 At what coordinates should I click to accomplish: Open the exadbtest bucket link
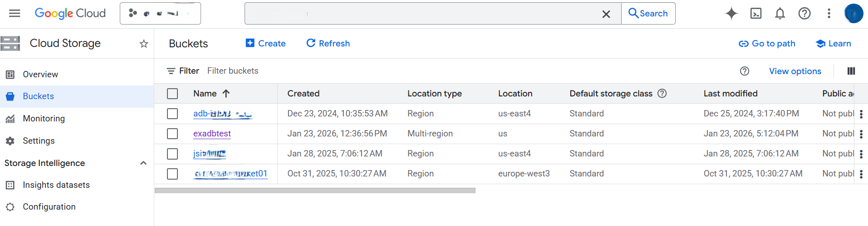coord(212,133)
